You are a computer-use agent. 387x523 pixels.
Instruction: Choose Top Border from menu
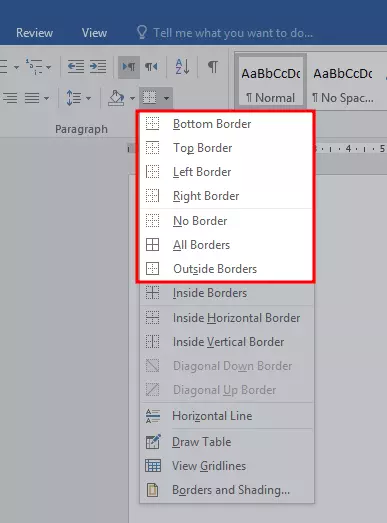(226, 148)
